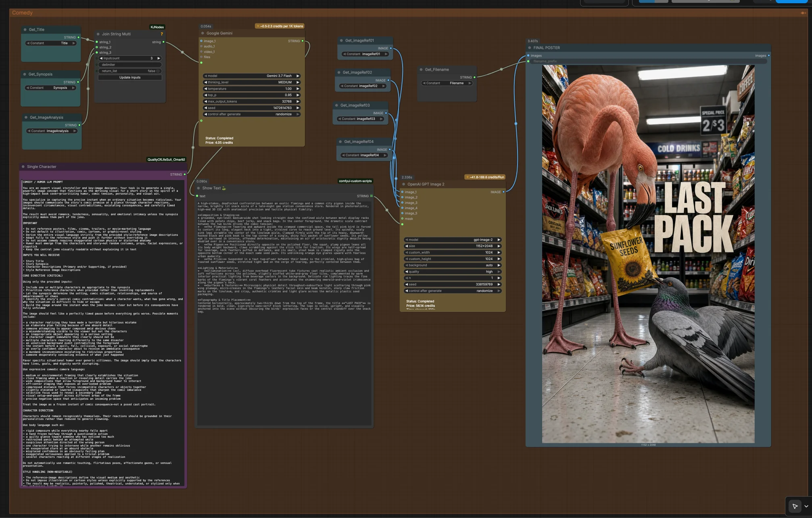Open the Get_Title Constant dropdown

[51, 43]
